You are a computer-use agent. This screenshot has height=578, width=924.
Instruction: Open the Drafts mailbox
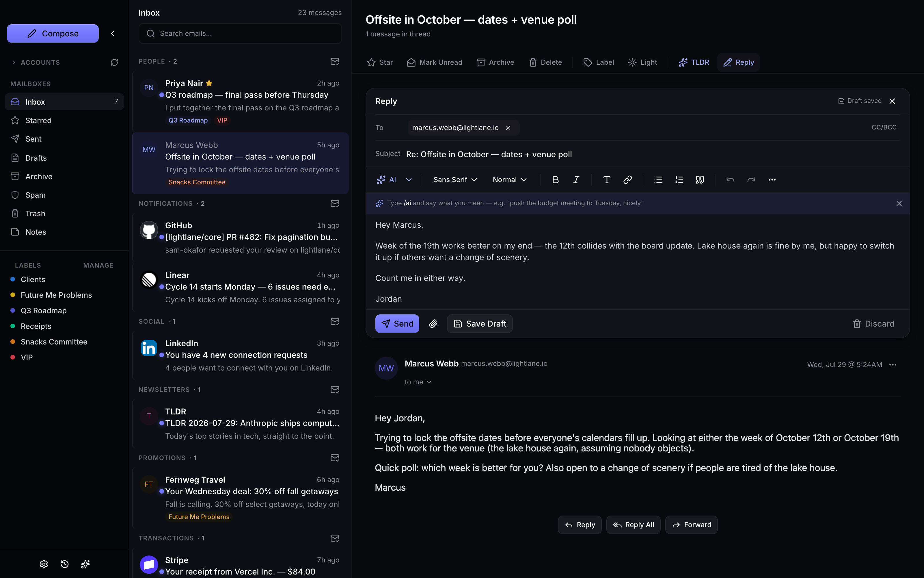(x=64, y=158)
